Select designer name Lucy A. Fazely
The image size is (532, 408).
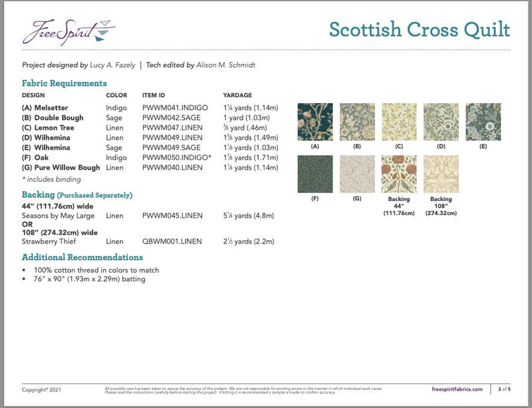coord(106,66)
